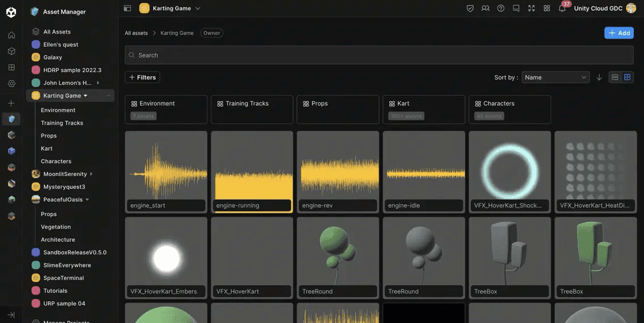Select Training Tracks in sidebar tree
644x323 pixels.
[x=62, y=123]
